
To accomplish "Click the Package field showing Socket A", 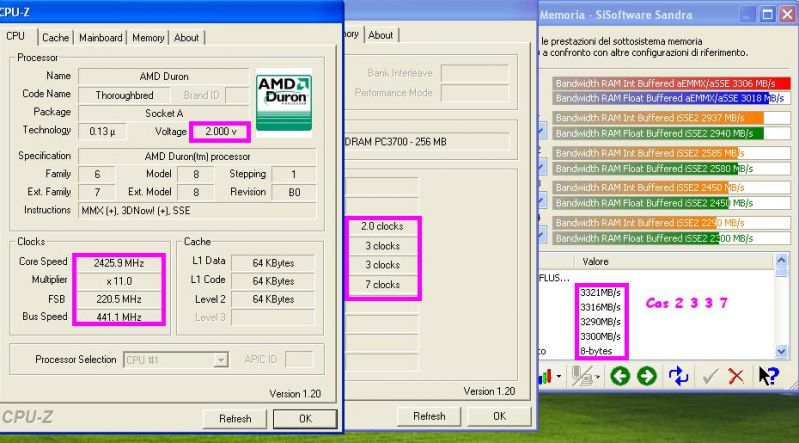I will 164,113.
